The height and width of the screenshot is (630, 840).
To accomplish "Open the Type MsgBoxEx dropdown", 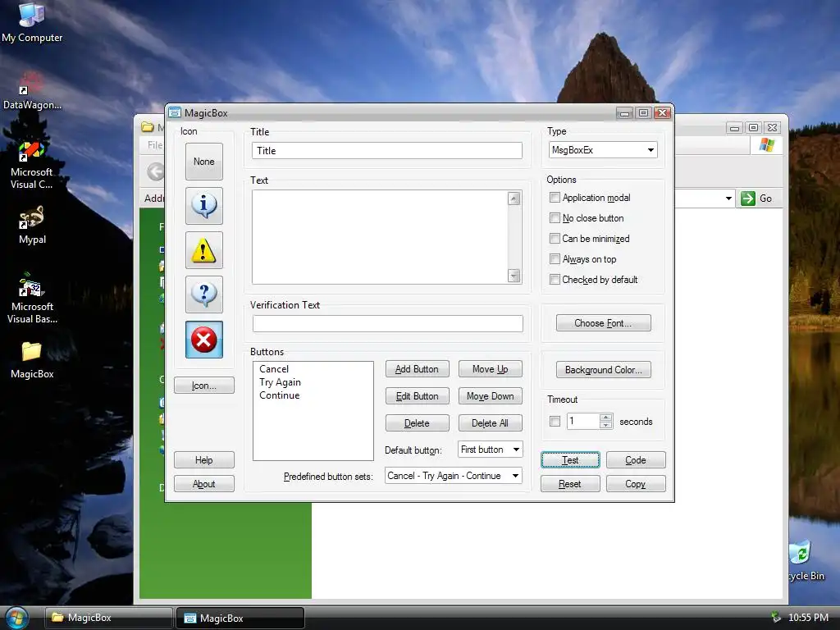I will [603, 150].
